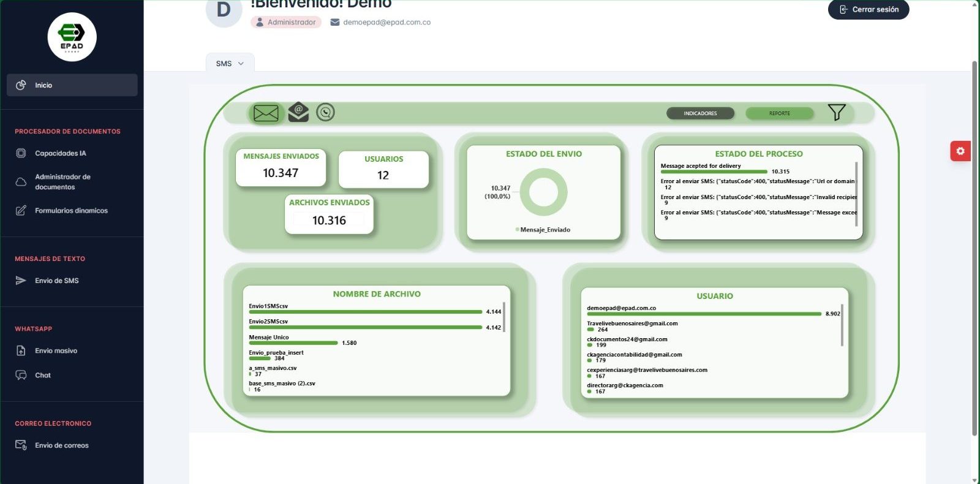
Task: Click the Envío de SMS paper-plane icon
Action: click(x=21, y=281)
